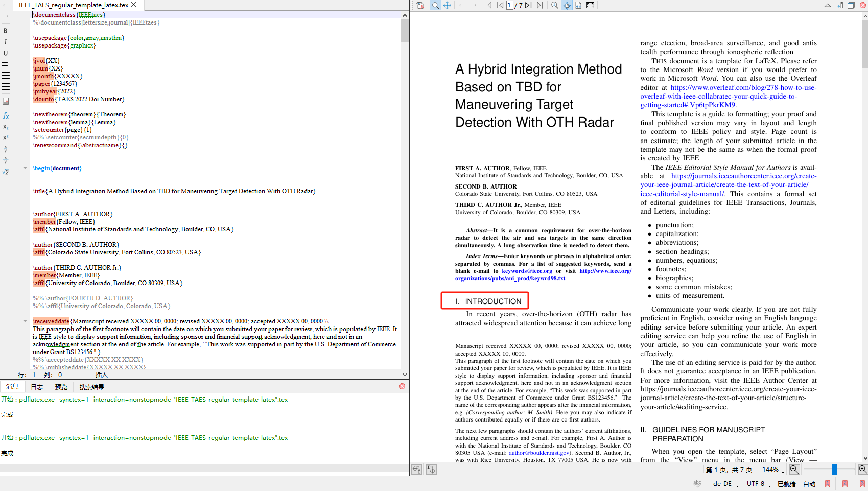Go to last page in PDF viewer
This screenshot has height=491, width=868.
539,5
